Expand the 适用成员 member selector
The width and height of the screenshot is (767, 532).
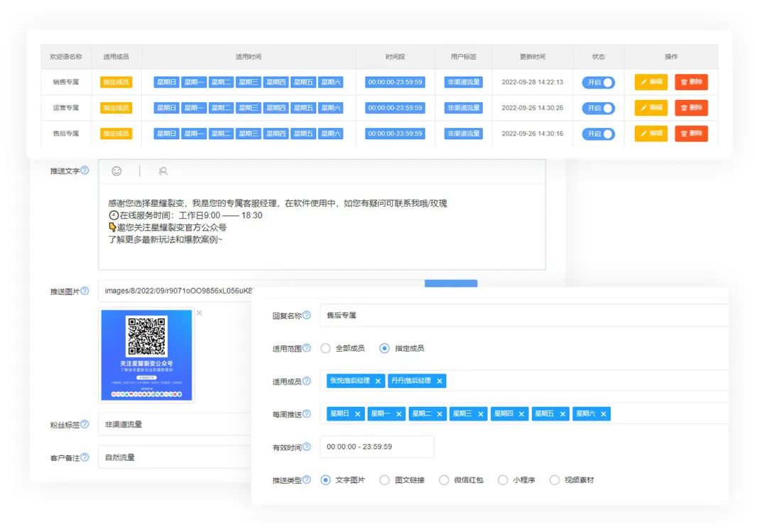pyautogui.click(x=582, y=381)
